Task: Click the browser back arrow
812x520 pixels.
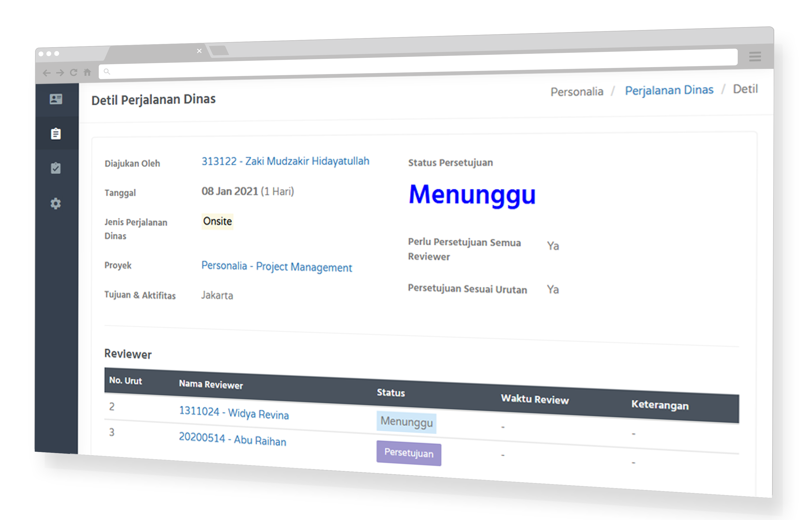Action: (47, 73)
